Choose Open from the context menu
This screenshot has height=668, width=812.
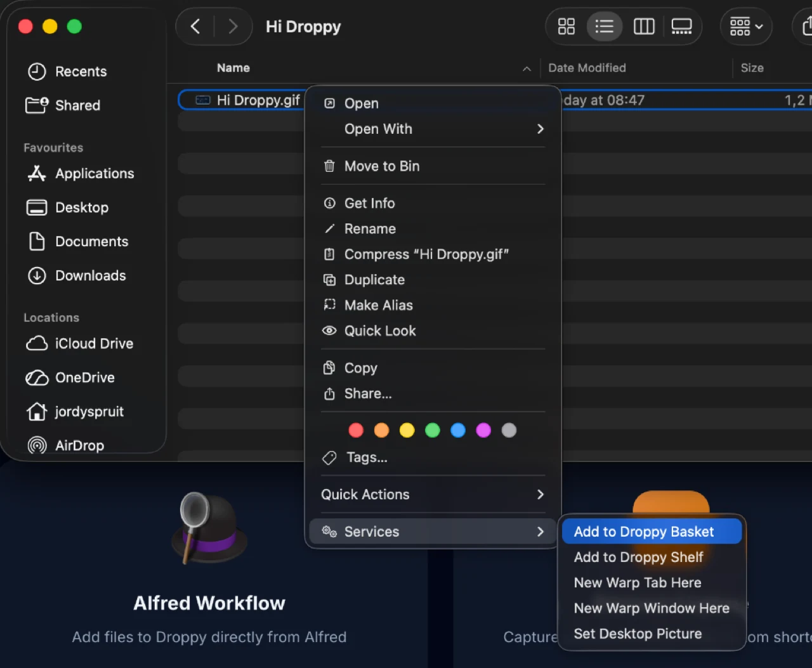[434, 103]
